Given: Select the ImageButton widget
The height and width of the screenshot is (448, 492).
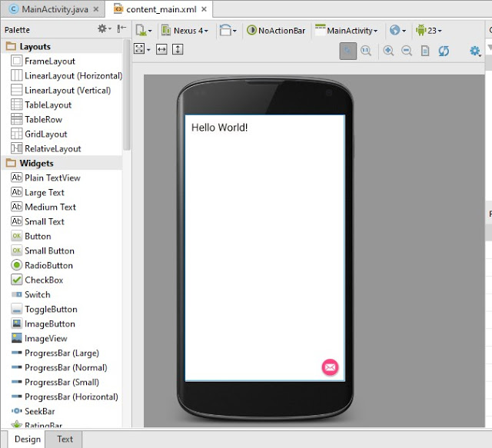Looking at the screenshot, I should tap(43, 324).
